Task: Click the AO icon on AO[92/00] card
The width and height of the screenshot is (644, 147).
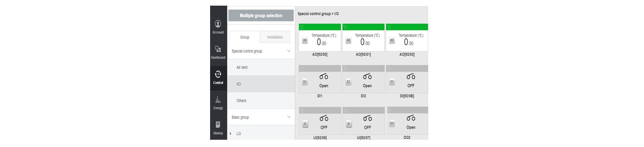Action: point(305,40)
